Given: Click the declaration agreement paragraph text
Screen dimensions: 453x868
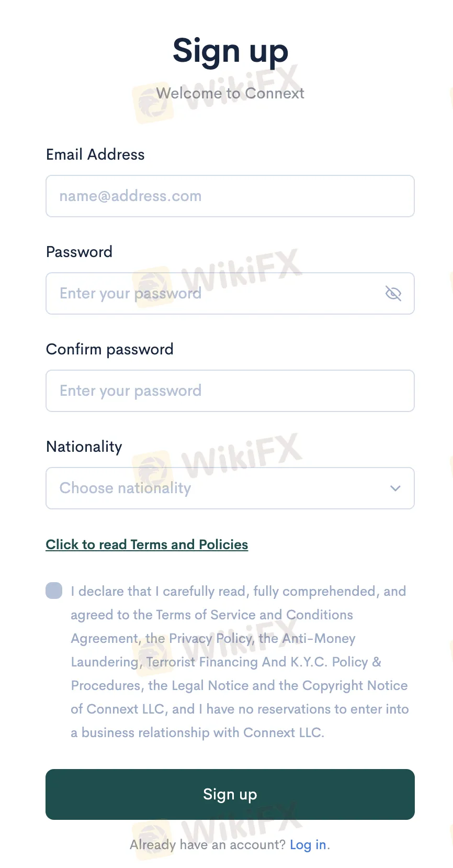Looking at the screenshot, I should pyautogui.click(x=239, y=662).
